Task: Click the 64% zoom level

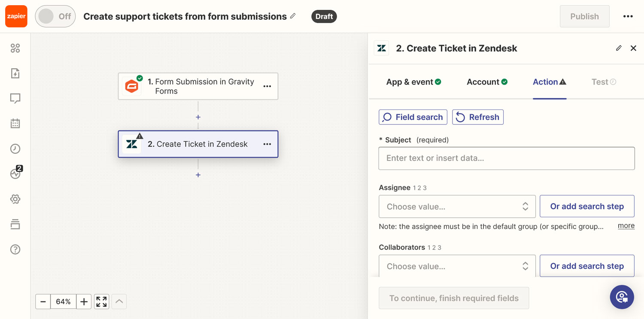Action: click(63, 302)
